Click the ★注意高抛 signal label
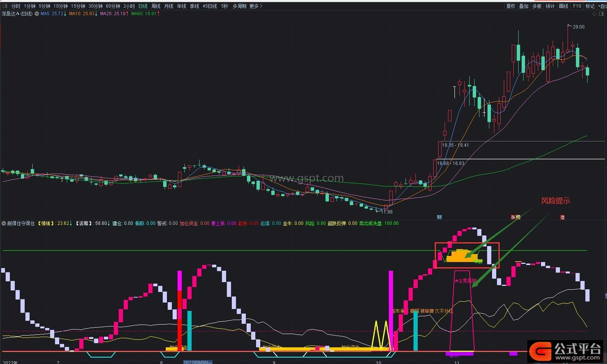 (465, 281)
